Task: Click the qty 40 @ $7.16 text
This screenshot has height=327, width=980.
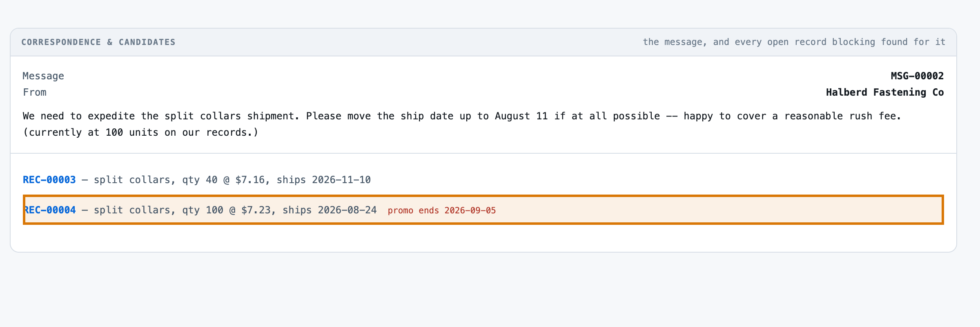Action: tap(224, 180)
